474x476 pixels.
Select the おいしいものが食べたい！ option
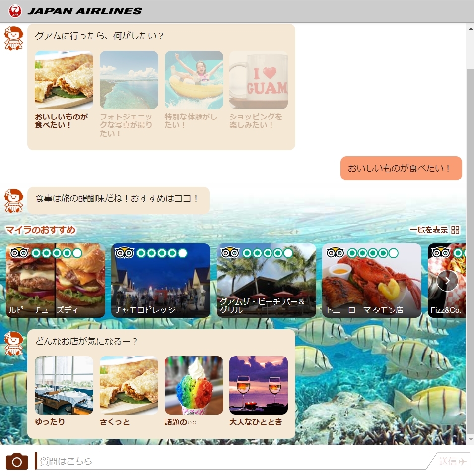(64, 90)
